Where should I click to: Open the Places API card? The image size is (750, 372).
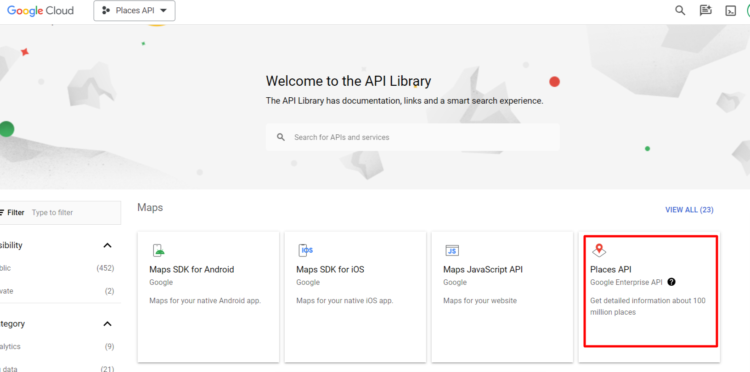(650, 296)
